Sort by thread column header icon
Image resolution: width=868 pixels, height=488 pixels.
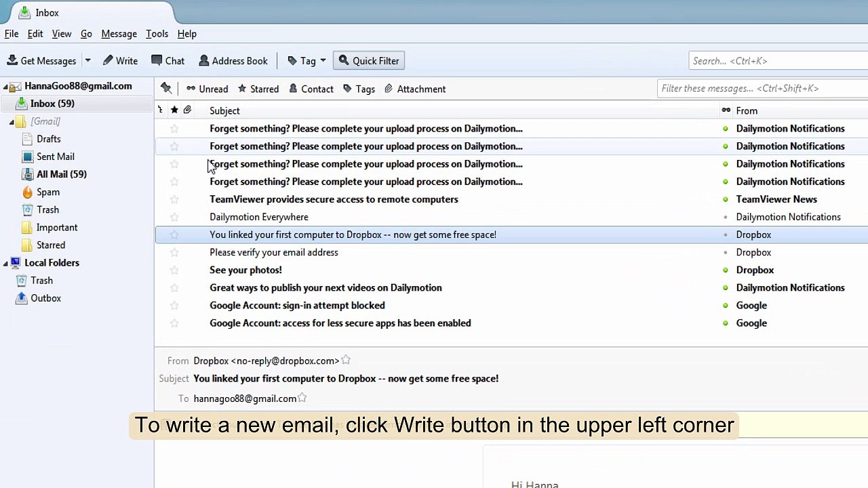pyautogui.click(x=161, y=110)
